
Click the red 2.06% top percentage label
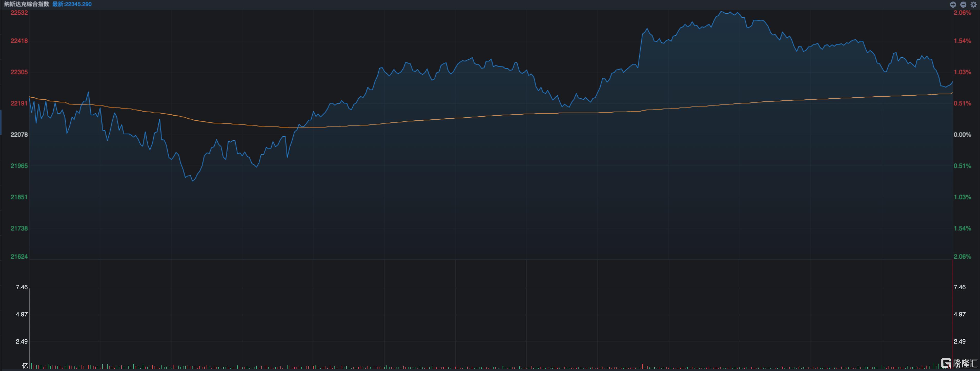962,13
